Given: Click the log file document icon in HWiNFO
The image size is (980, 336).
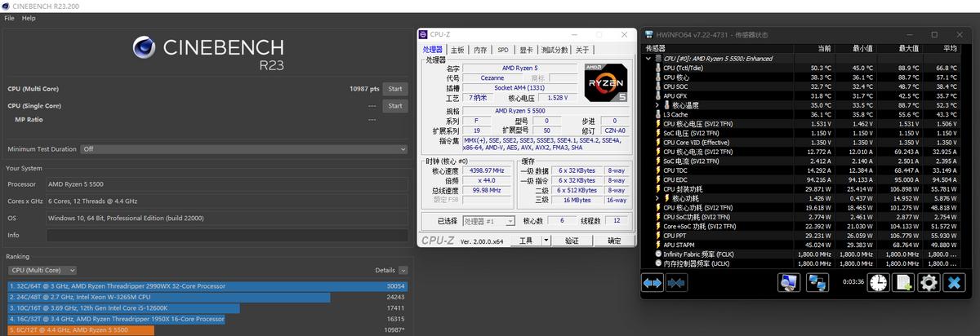Looking at the screenshot, I should [903, 283].
